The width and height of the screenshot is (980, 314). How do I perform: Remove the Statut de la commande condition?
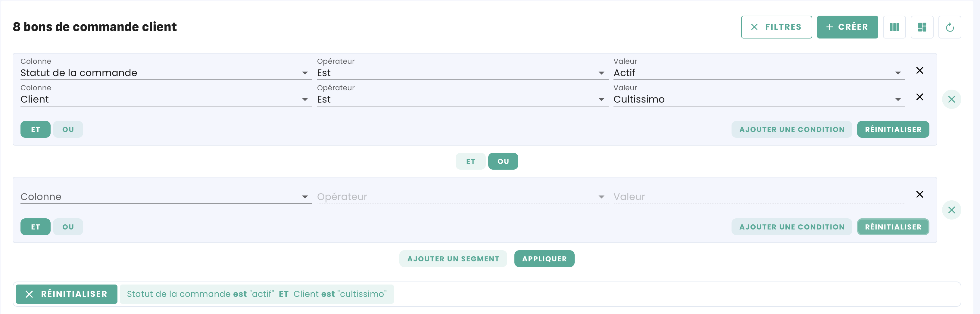pos(919,70)
